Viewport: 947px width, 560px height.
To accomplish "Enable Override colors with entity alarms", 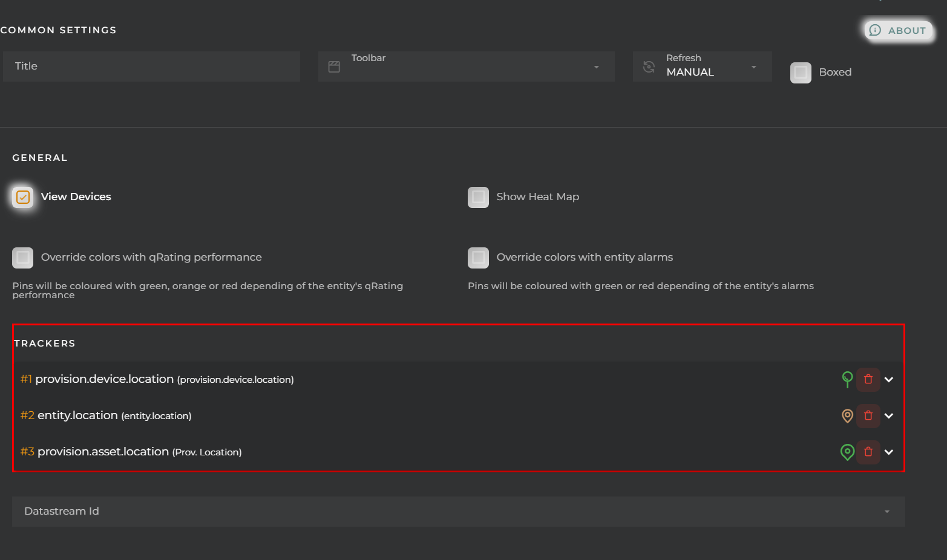I will 478,258.
